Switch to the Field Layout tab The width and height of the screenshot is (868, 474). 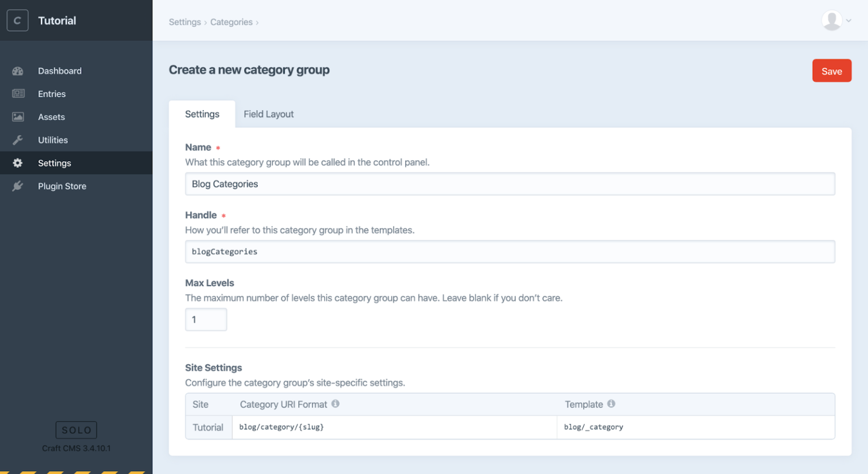(x=268, y=114)
